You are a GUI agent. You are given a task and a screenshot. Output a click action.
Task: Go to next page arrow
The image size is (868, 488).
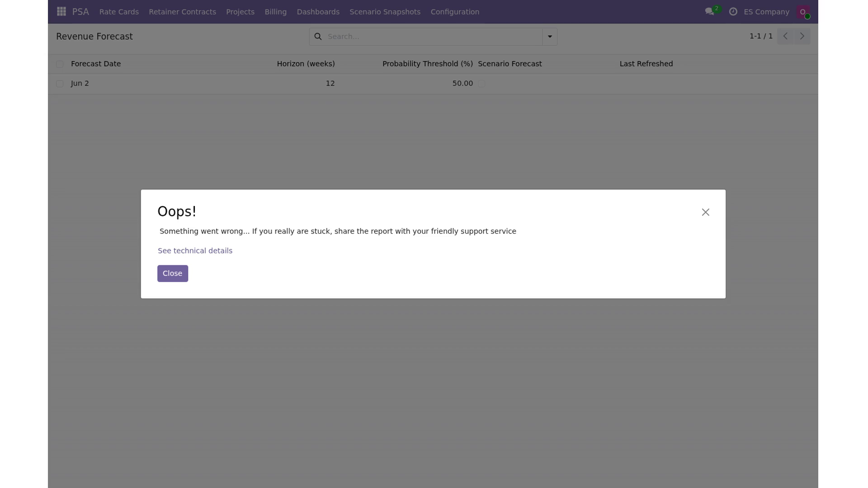coord(802,36)
